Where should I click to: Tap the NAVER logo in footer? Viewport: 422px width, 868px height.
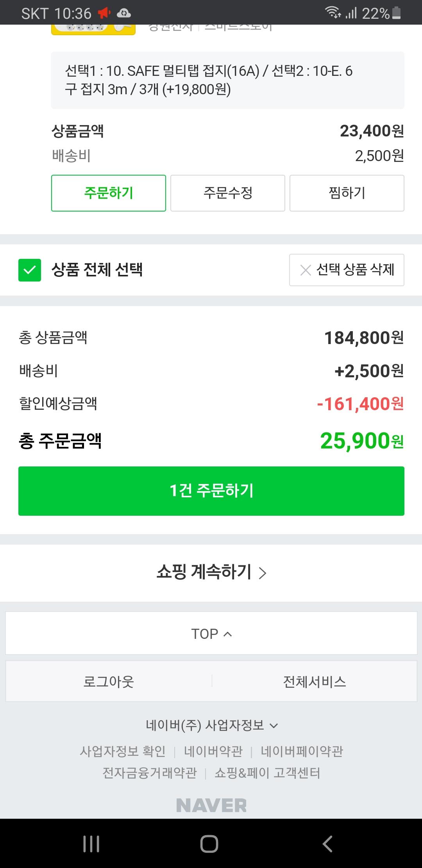point(211,805)
